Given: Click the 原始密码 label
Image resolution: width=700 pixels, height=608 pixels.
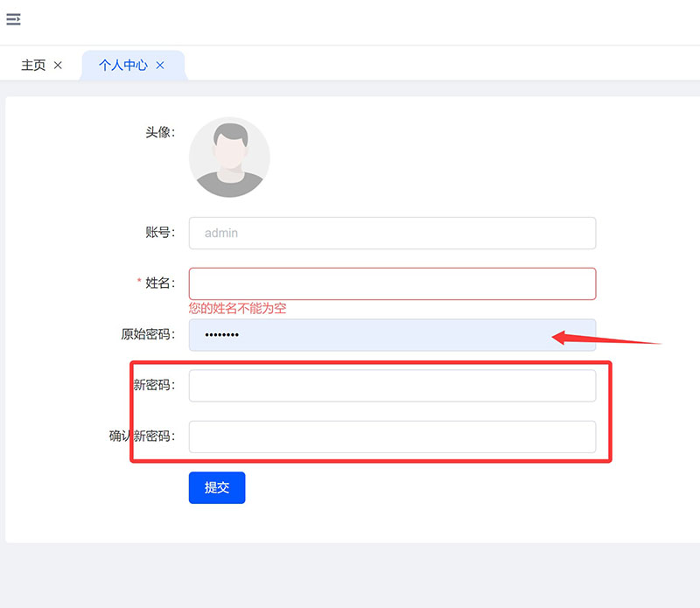Looking at the screenshot, I should coord(148,334).
